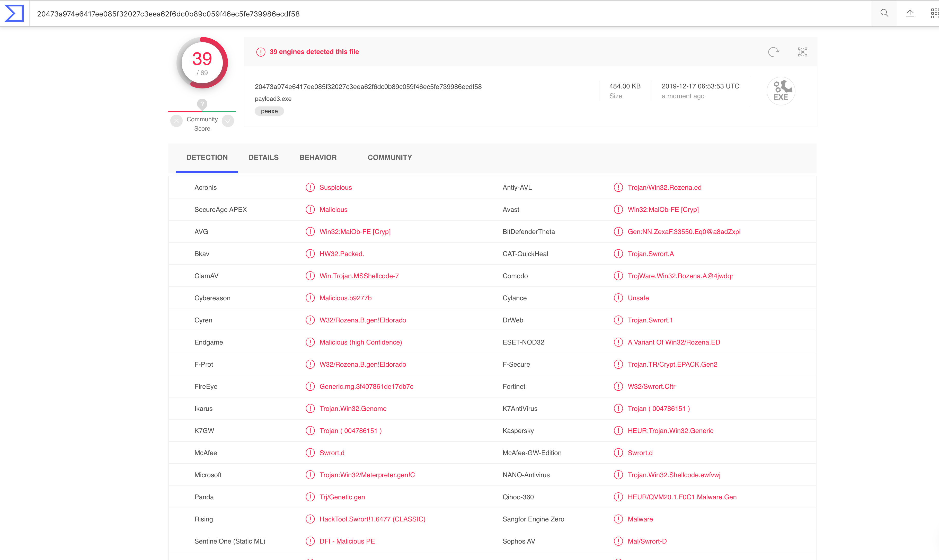This screenshot has height=560, width=939.
Task: Open the search magnifier icon
Action: click(884, 13)
